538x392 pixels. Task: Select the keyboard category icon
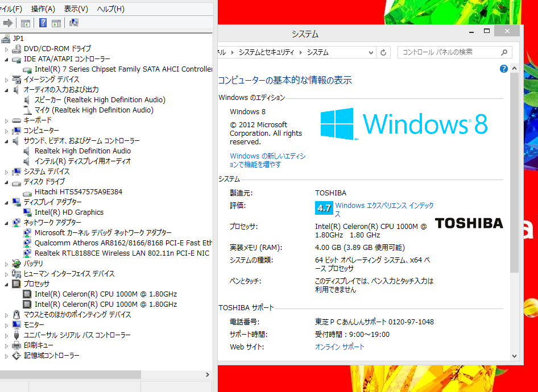pos(16,120)
